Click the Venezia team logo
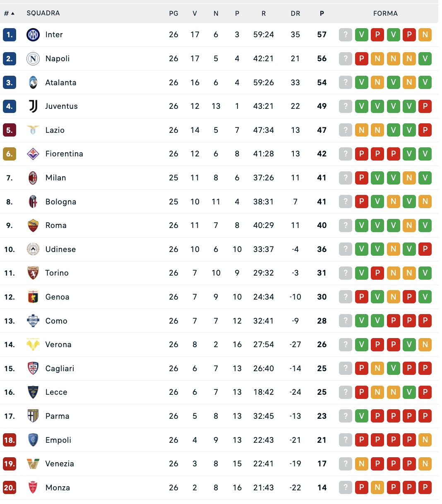The height and width of the screenshot is (504, 442). (x=33, y=464)
